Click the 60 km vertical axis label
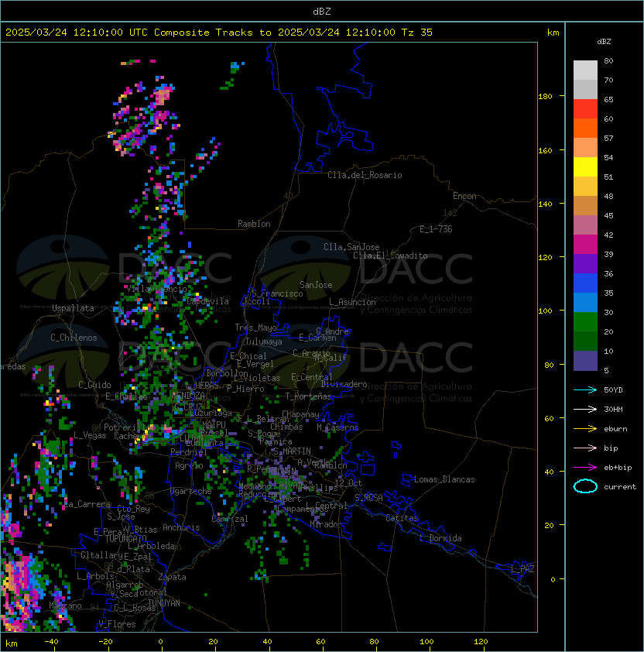 (549, 418)
